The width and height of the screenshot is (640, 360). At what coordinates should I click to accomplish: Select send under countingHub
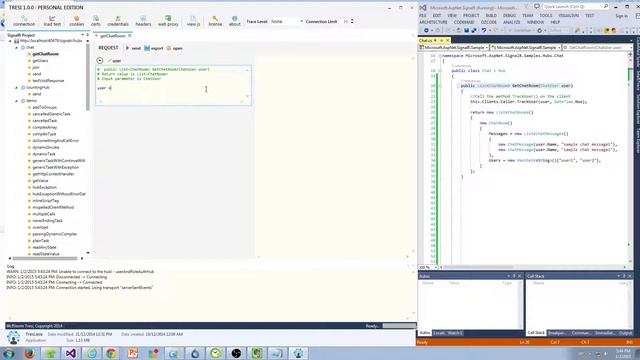coord(37,94)
